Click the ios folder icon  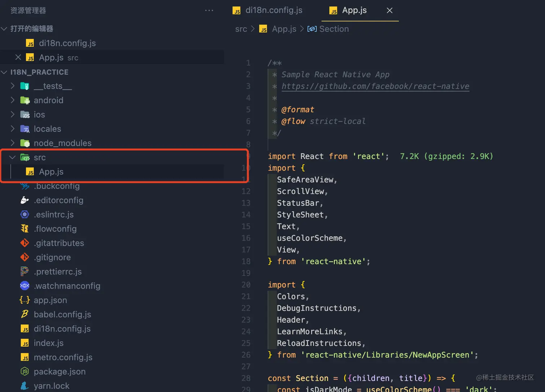pyautogui.click(x=25, y=115)
